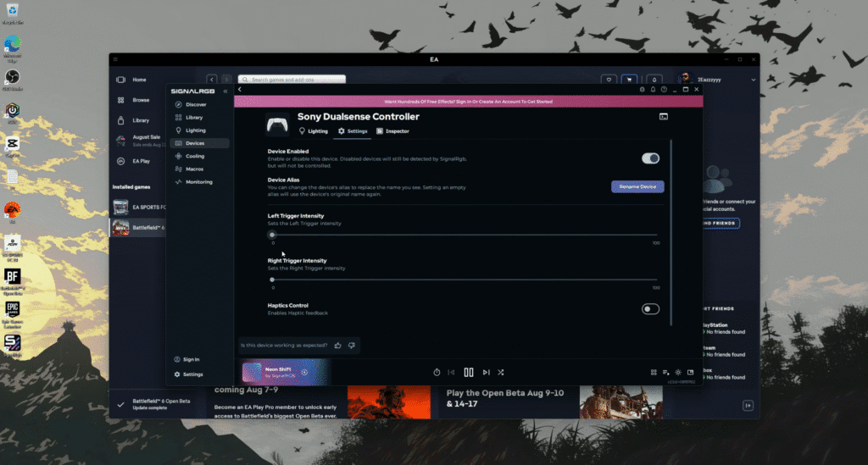Image resolution: width=868 pixels, height=465 pixels.
Task: Click Rename Device button
Action: (637, 187)
